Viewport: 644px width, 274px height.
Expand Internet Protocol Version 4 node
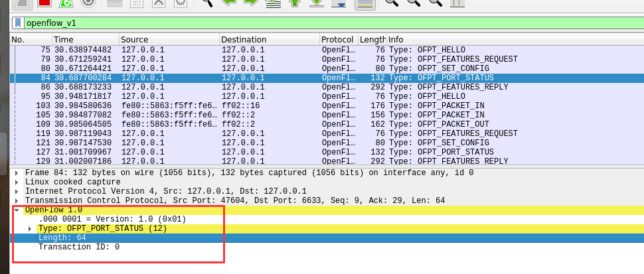17,192
